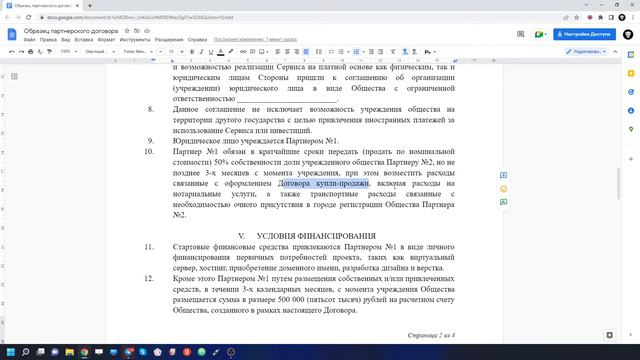The height and width of the screenshot is (360, 640).
Task: Click the Undo arrow in the toolbar
Action: click(11, 52)
